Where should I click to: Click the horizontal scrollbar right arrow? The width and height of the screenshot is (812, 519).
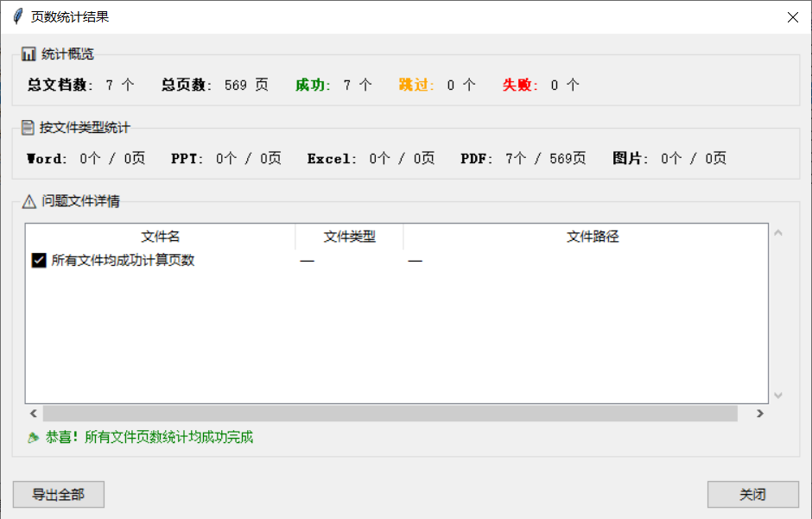coord(759,414)
